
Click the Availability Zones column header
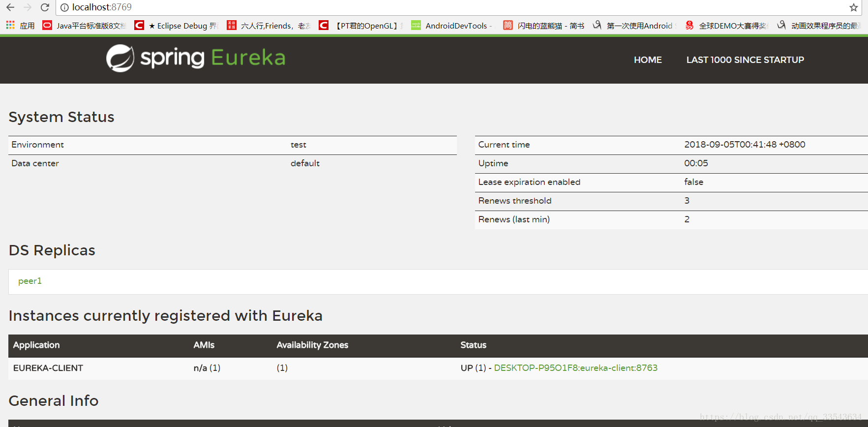(312, 345)
